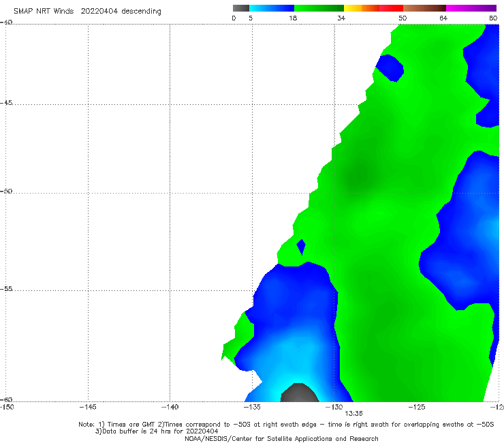This screenshot has width=504, height=443.
Task: Pick the brown 50–64 segment of the color bar
Action: point(424,8)
